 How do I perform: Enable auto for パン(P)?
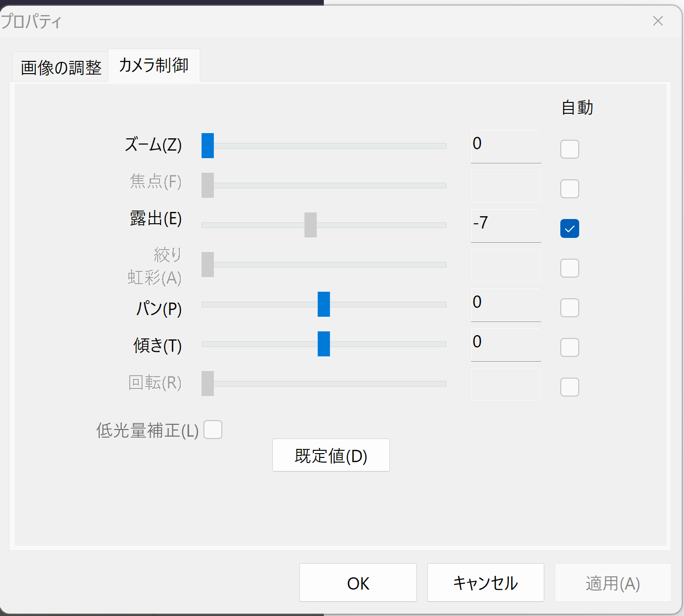coord(569,308)
